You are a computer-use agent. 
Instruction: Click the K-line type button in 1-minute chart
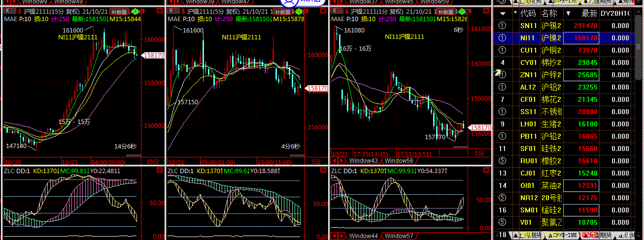point(336,11)
